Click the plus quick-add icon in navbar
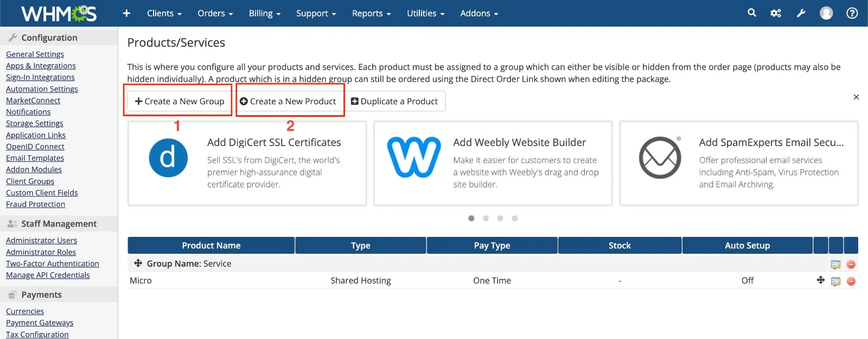 tap(126, 13)
